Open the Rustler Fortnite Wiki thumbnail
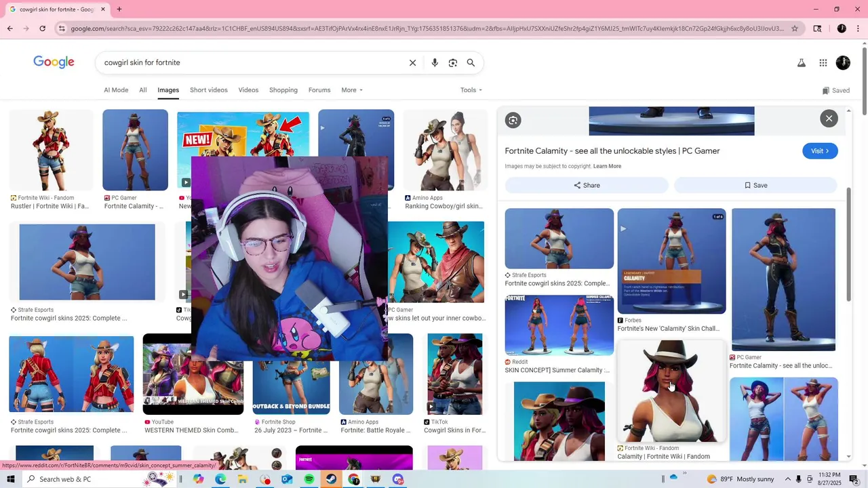868x488 pixels. (51, 150)
